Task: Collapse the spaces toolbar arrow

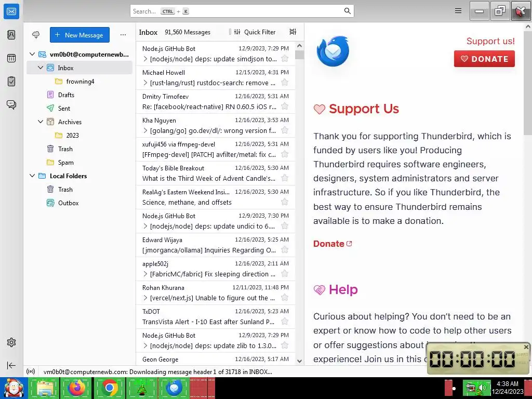Action: click(x=11, y=365)
